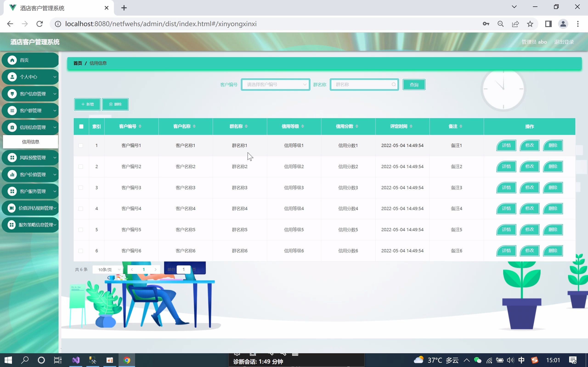
Task: Check the checkbox for row 客户编号1
Action: pyautogui.click(x=81, y=145)
